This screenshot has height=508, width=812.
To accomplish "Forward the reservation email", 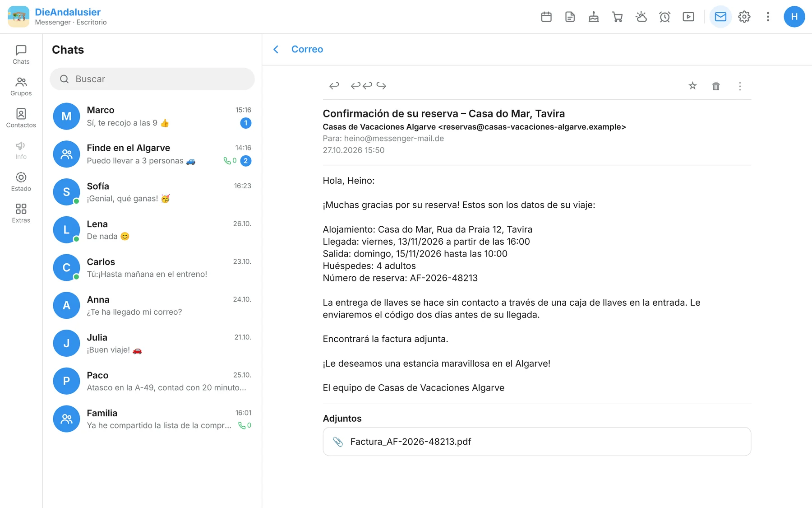I will [x=382, y=85].
